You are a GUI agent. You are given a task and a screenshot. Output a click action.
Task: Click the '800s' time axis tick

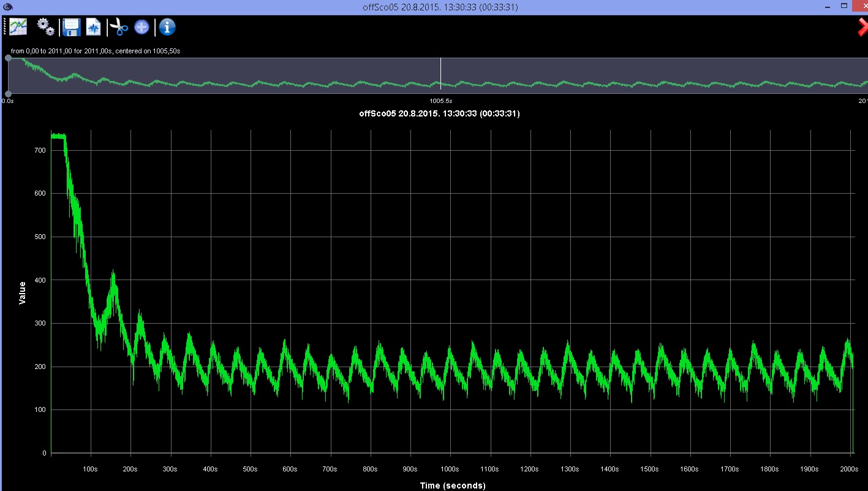point(370,469)
